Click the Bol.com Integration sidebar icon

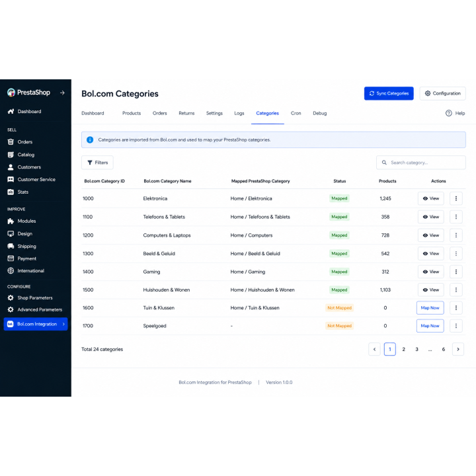11,324
